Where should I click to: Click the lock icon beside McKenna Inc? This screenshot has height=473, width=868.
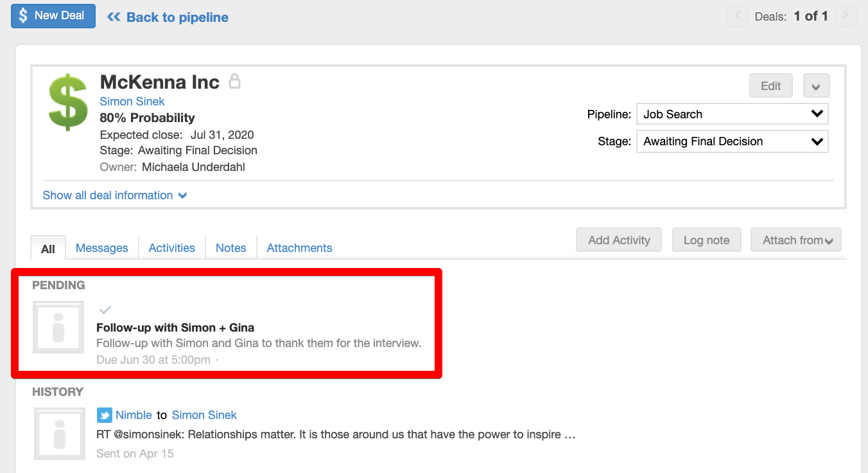tap(234, 81)
